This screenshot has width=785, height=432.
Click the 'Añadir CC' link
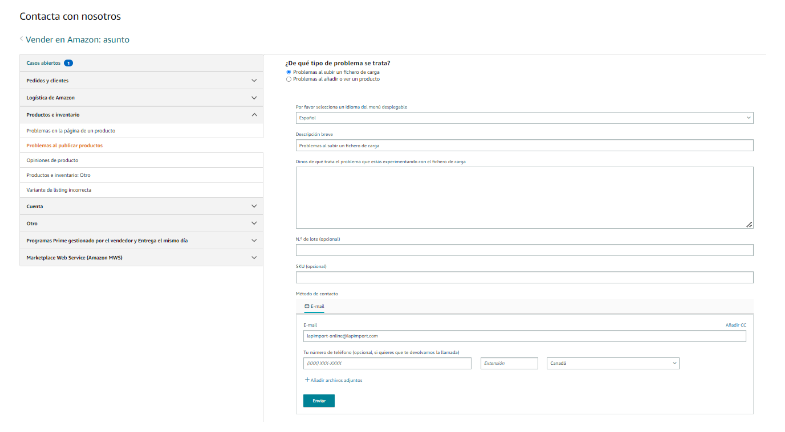(x=736, y=325)
